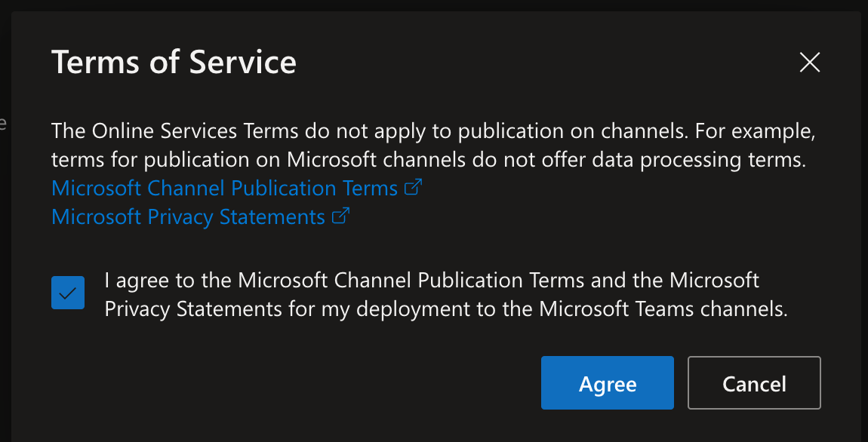Uncheck the agreement checkbox
This screenshot has height=442, width=868.
coord(68,293)
